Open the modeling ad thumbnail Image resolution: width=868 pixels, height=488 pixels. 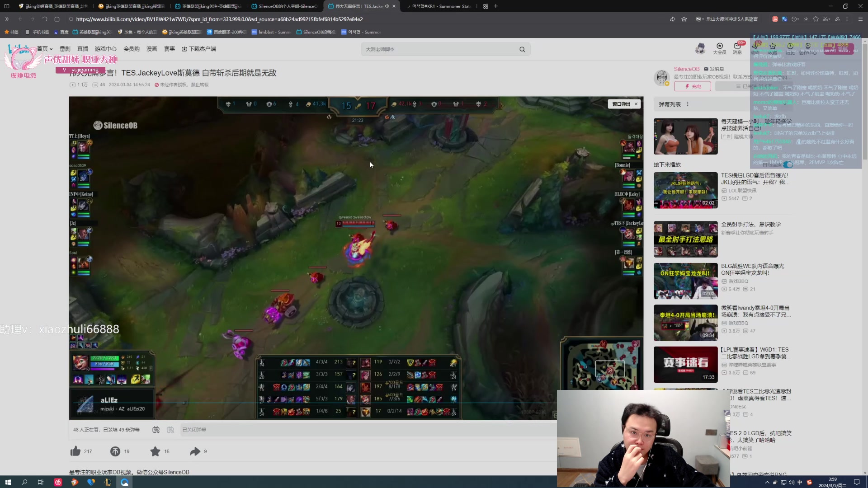tap(685, 136)
